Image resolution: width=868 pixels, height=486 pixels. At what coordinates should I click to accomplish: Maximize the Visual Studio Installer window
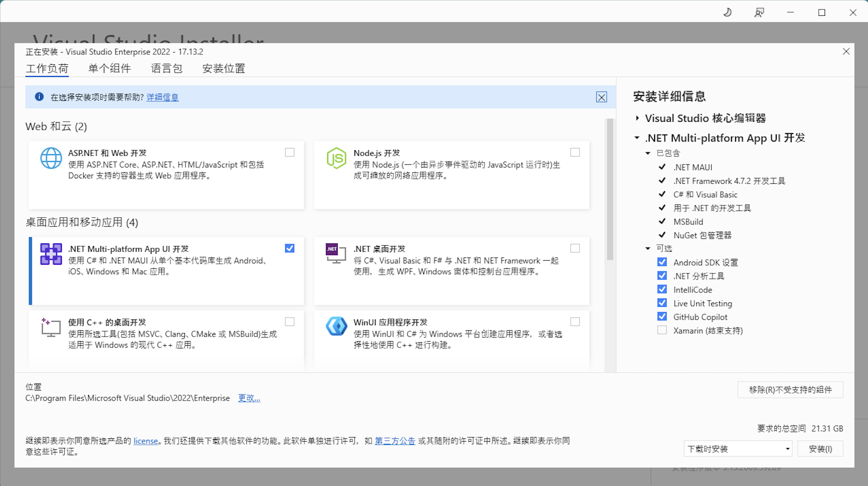pyautogui.click(x=822, y=12)
